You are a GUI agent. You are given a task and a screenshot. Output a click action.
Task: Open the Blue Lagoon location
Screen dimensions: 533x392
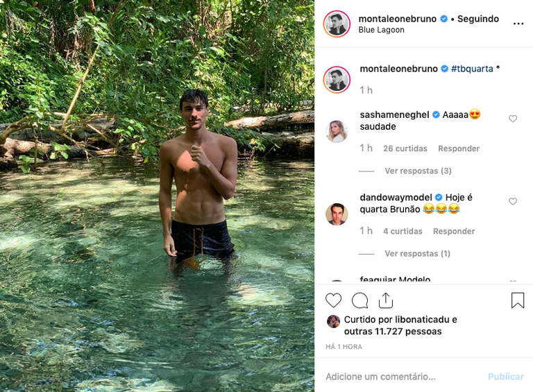pyautogui.click(x=381, y=30)
